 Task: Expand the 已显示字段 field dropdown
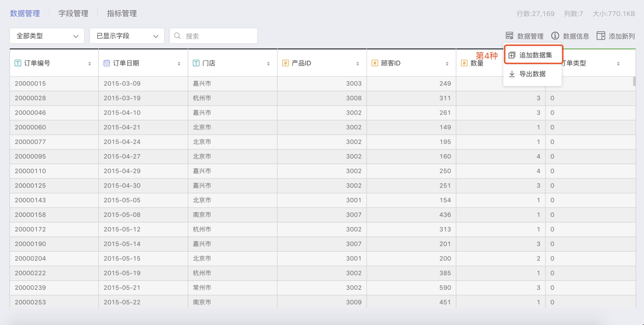(127, 36)
